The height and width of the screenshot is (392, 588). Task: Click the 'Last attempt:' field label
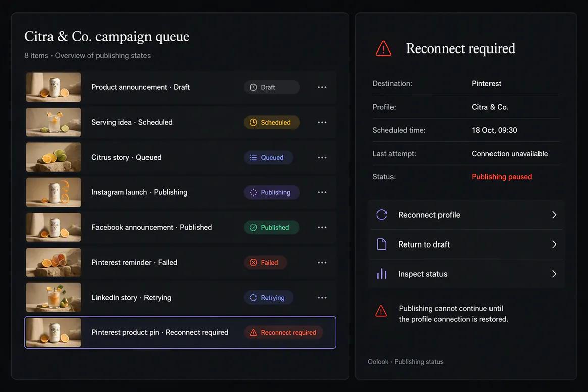394,154
